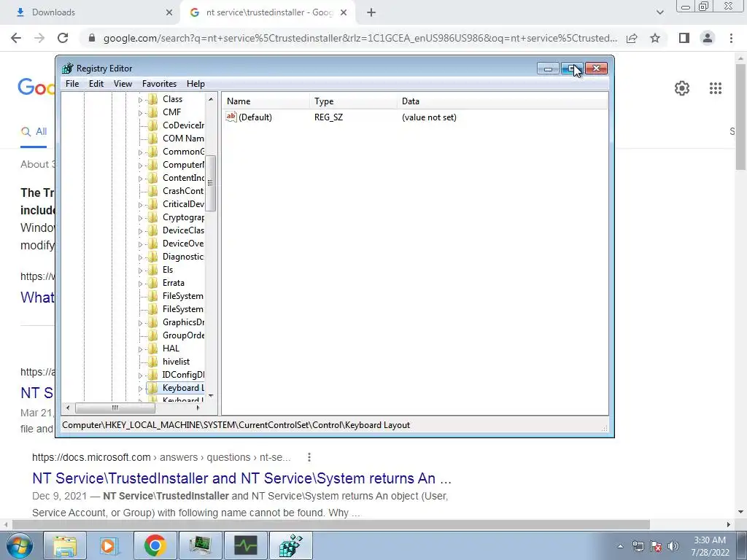
Task: Expand the CommonG registry key
Action: point(140,152)
